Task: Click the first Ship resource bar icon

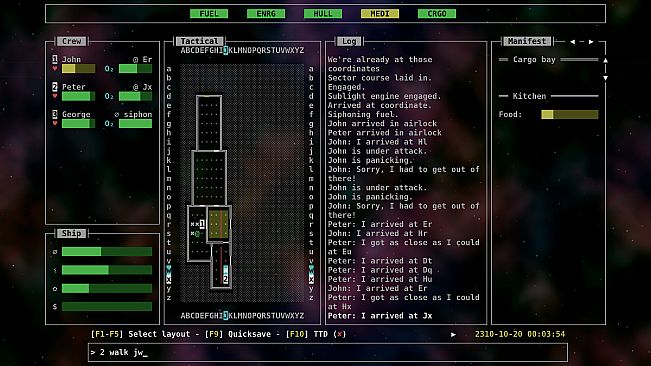Action: tap(55, 251)
